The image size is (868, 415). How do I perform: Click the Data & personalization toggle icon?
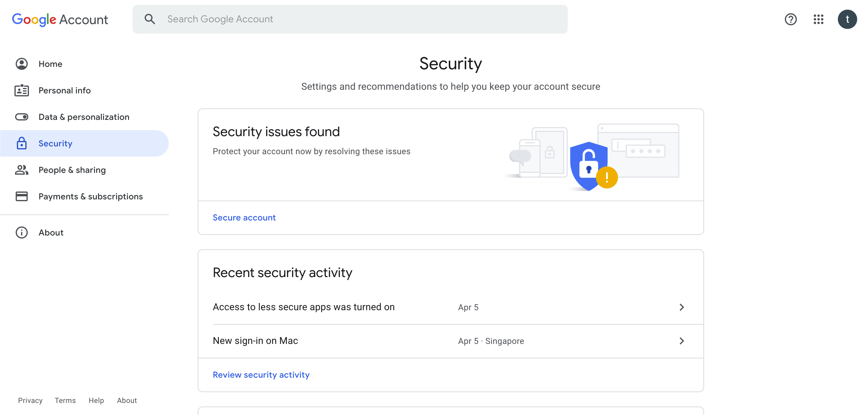pos(22,116)
